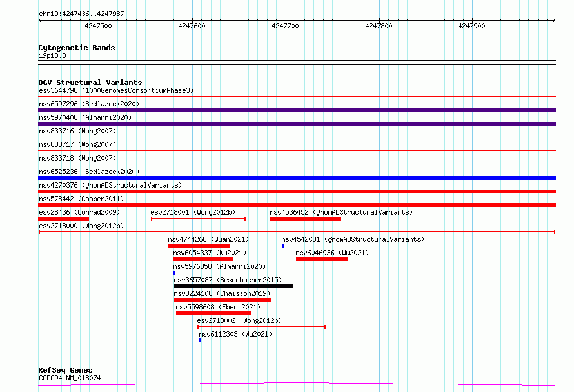Click the Cytogenetic Bands track title
Image resolution: width=574 pixels, height=392 pixels.
pyautogui.click(x=77, y=48)
